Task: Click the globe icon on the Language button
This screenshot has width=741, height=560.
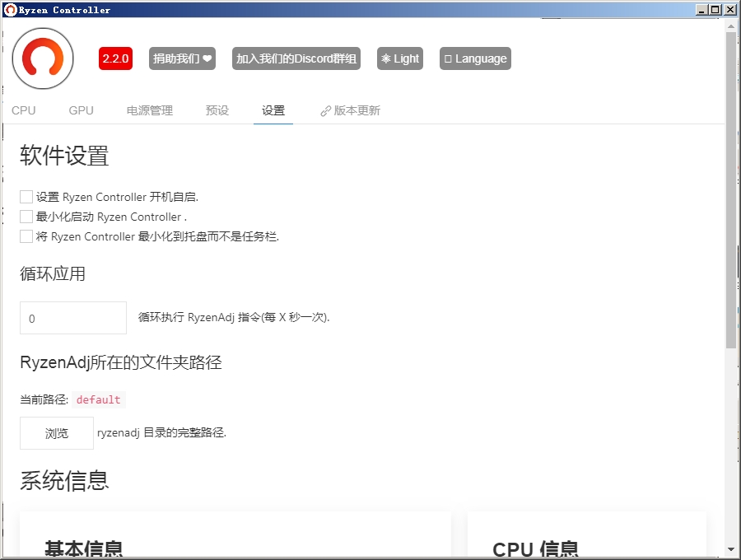Action: 450,58
